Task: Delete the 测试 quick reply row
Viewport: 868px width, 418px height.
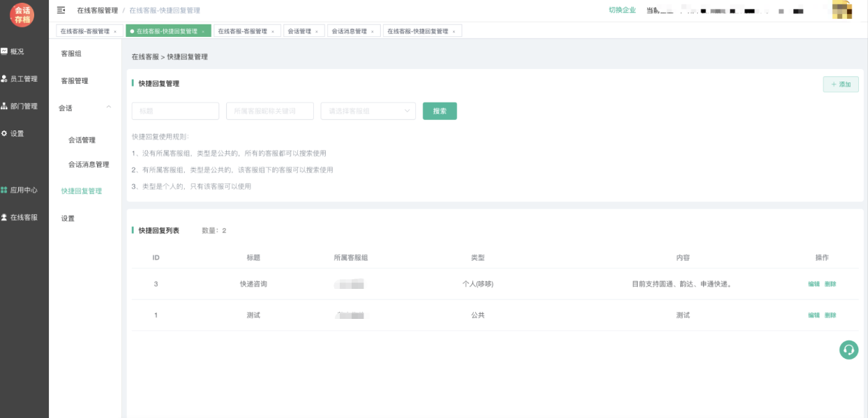Action: pos(830,315)
